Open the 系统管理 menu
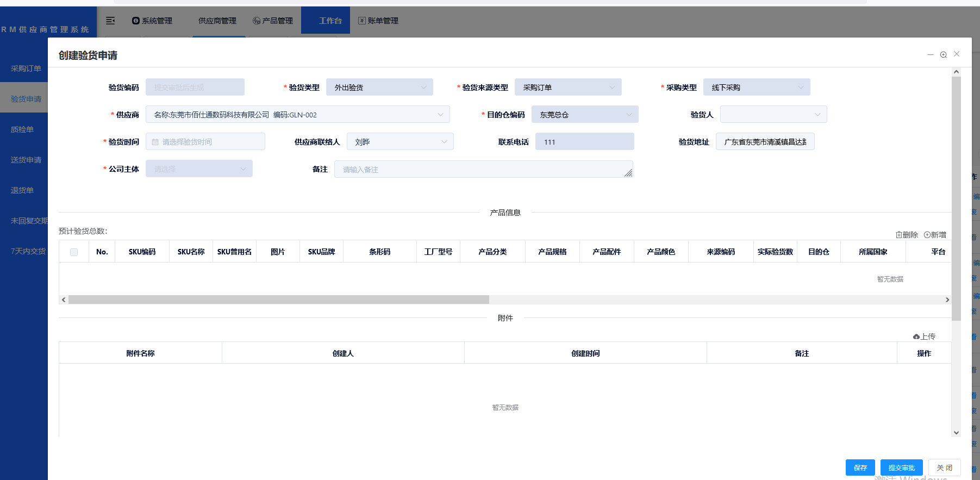 point(152,21)
